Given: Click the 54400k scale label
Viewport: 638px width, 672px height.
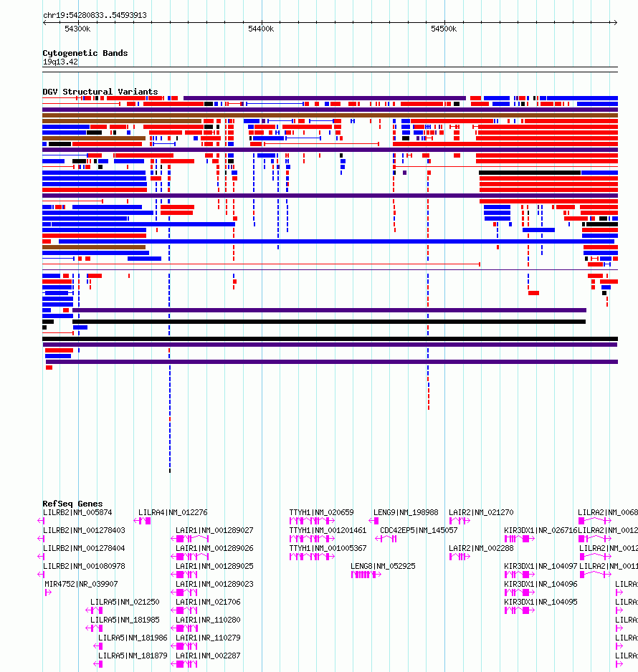Looking at the screenshot, I should (261, 29).
